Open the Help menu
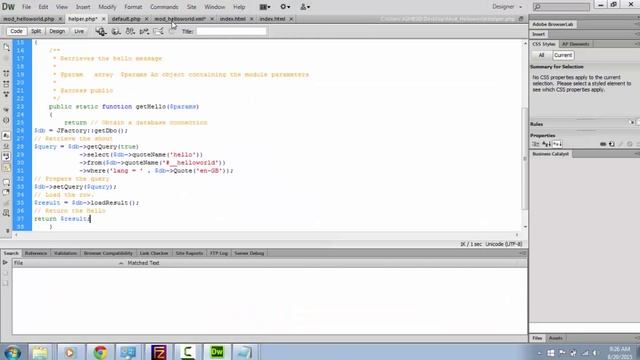The width and height of the screenshot is (640, 360). click(239, 7)
